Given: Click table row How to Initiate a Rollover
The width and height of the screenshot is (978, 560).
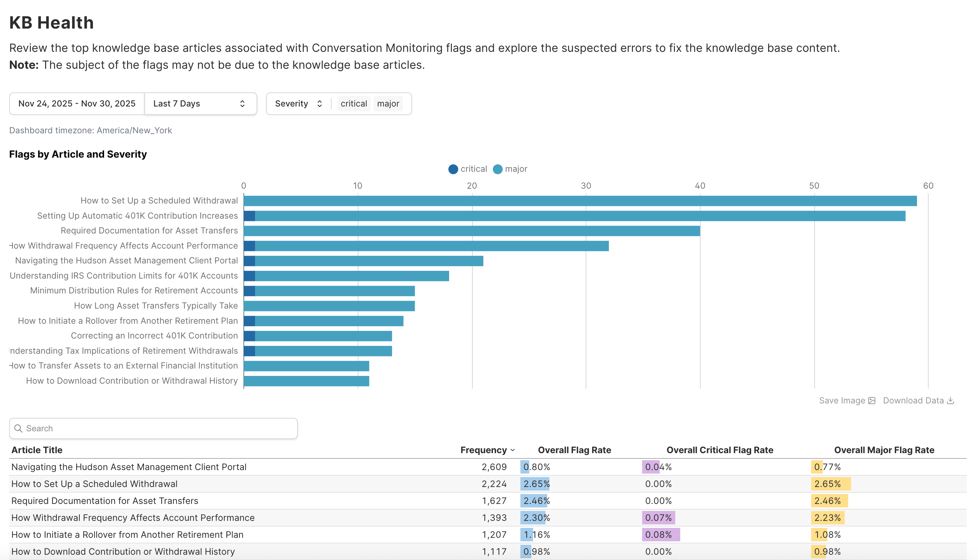Looking at the screenshot, I should [x=488, y=535].
